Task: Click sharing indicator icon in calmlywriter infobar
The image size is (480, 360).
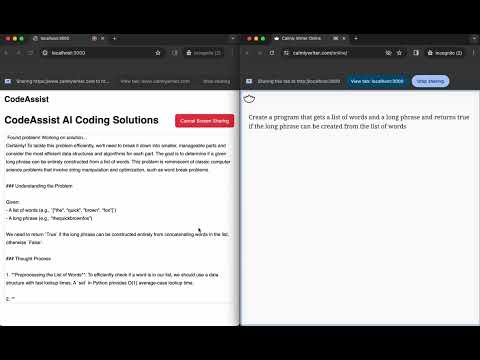Action: tap(249, 81)
